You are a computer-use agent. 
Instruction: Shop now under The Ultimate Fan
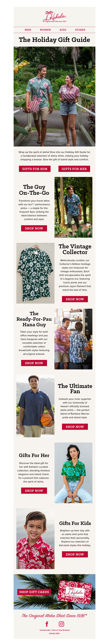click(75, 427)
